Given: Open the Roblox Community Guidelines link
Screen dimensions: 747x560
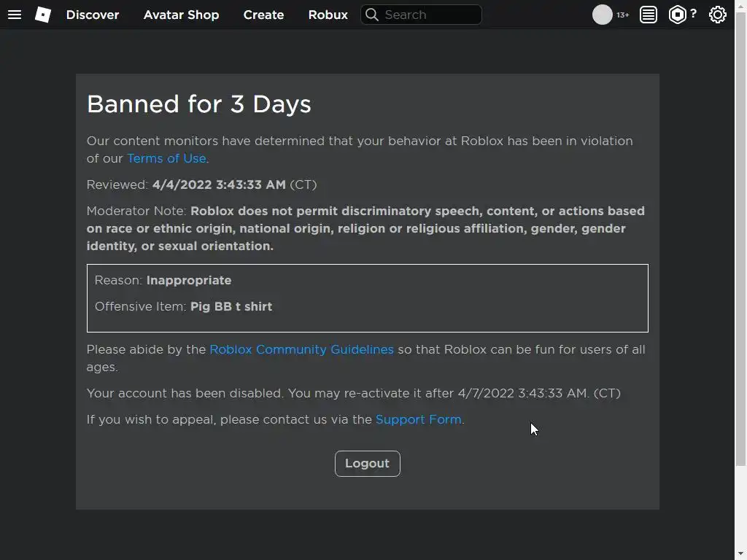Looking at the screenshot, I should [301, 349].
